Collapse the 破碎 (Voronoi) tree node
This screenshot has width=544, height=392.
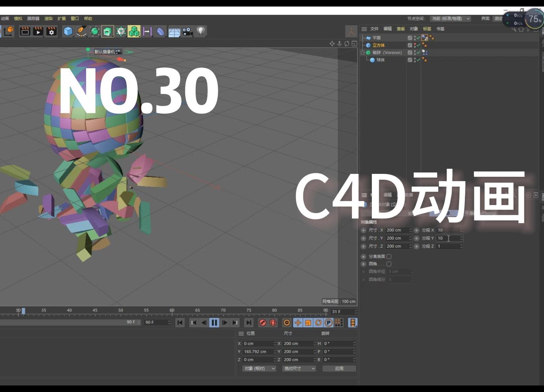tap(362, 53)
